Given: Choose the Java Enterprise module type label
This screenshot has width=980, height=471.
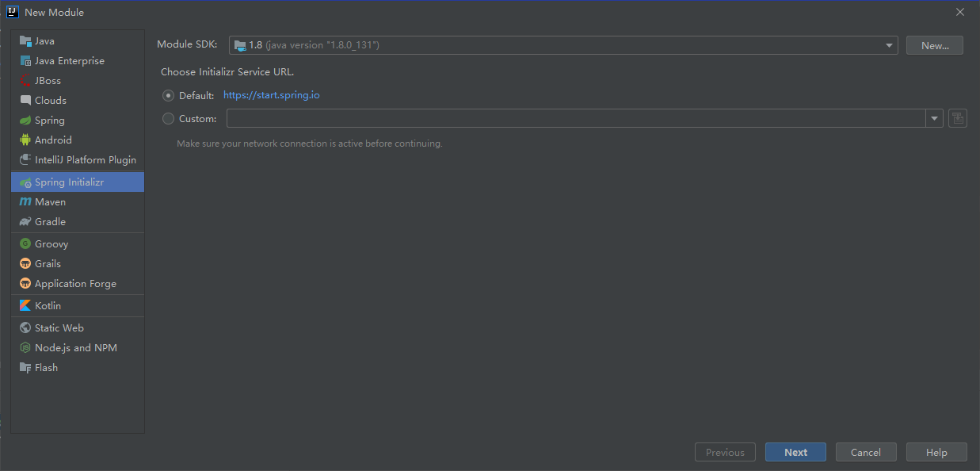Looking at the screenshot, I should (70, 61).
